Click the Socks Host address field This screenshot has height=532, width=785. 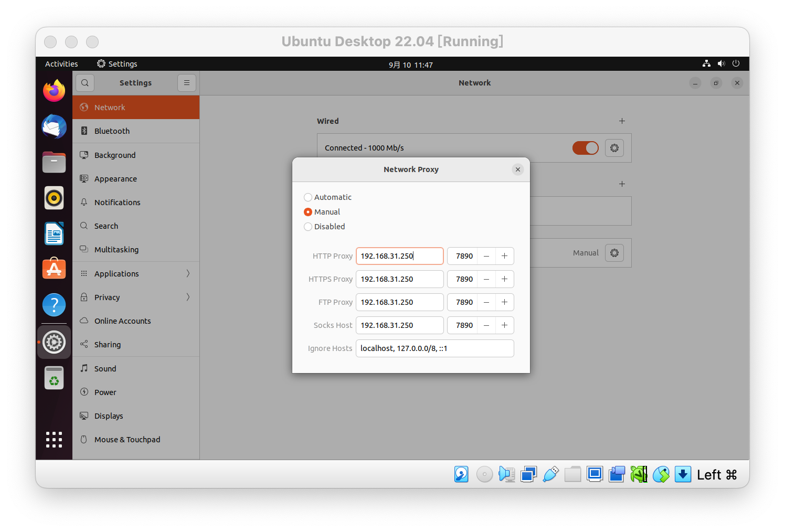(x=400, y=325)
